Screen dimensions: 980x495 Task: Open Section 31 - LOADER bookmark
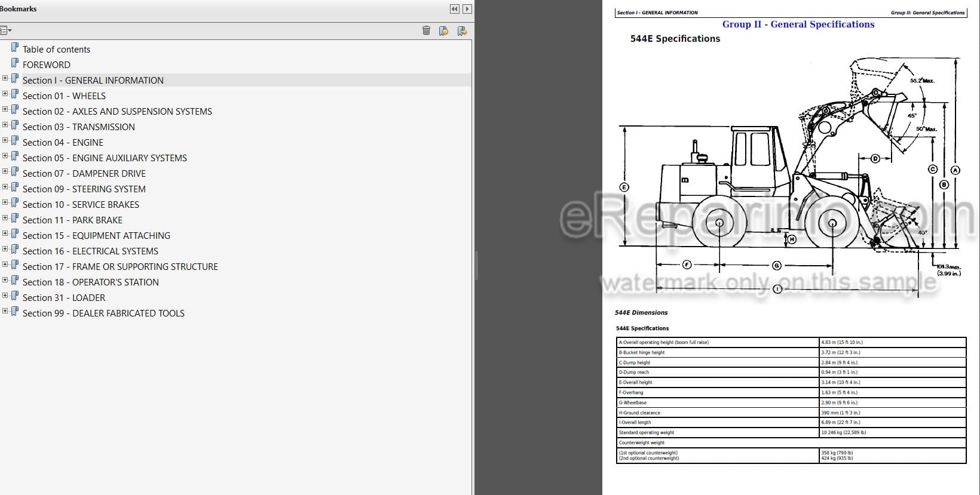64,298
